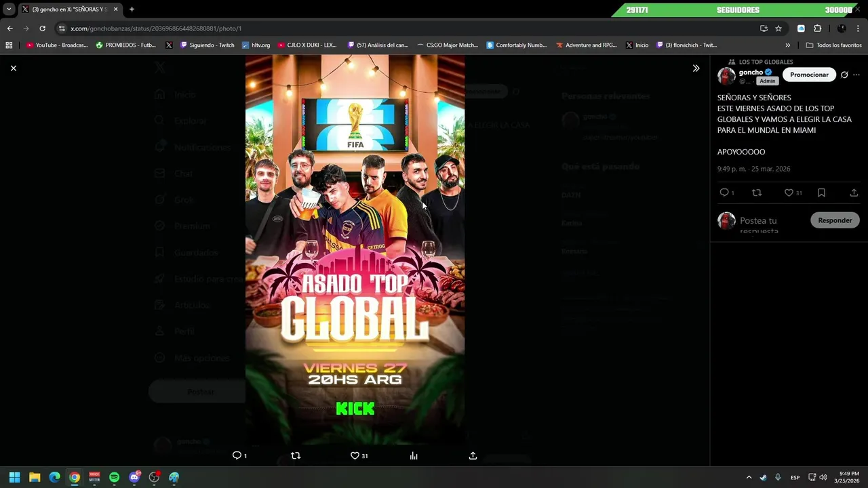Open the Chrome profile avatar
868x488 pixels.
(x=842, y=28)
